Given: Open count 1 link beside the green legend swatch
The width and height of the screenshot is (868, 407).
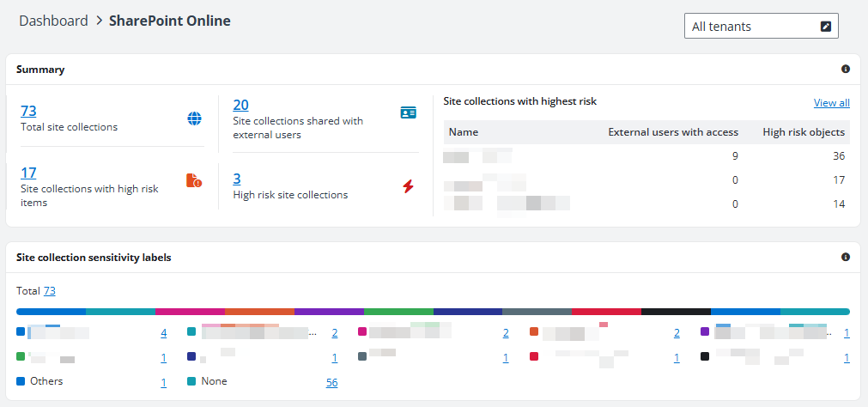Looking at the screenshot, I should point(164,358).
